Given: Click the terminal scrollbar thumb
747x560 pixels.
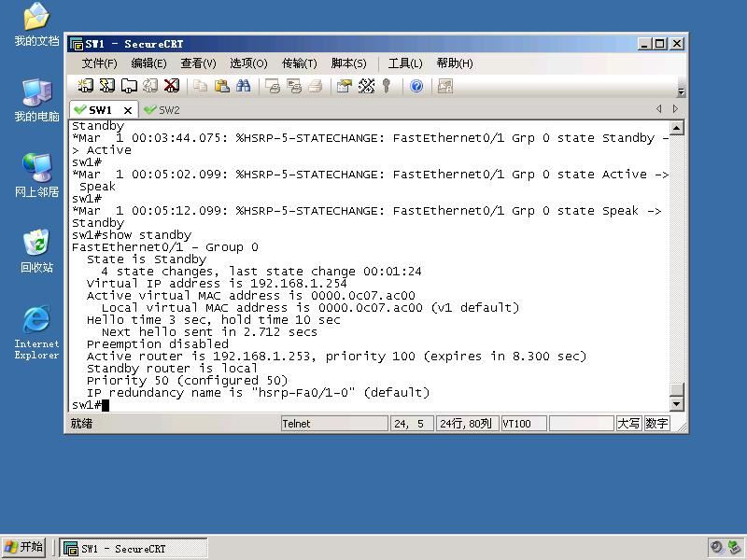Looking at the screenshot, I should point(677,389).
